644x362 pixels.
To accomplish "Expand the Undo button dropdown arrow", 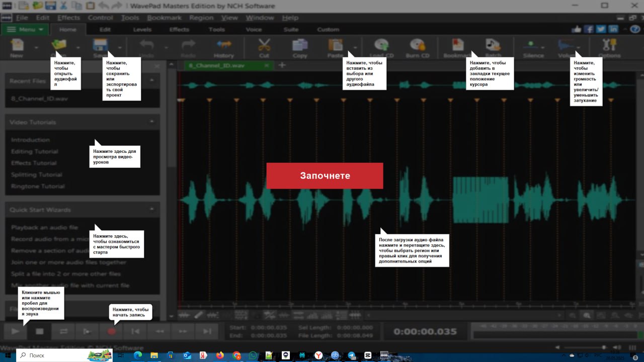I will point(166,48).
